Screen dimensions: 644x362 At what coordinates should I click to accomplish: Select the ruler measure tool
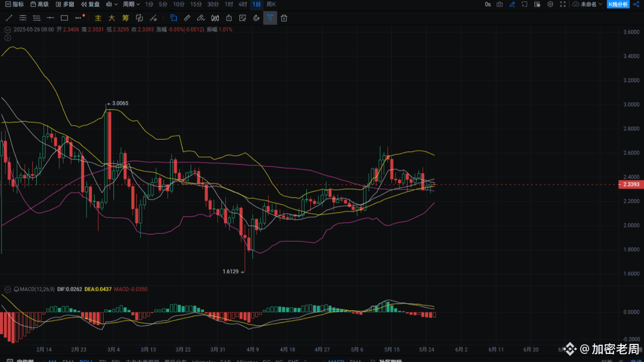click(x=187, y=18)
